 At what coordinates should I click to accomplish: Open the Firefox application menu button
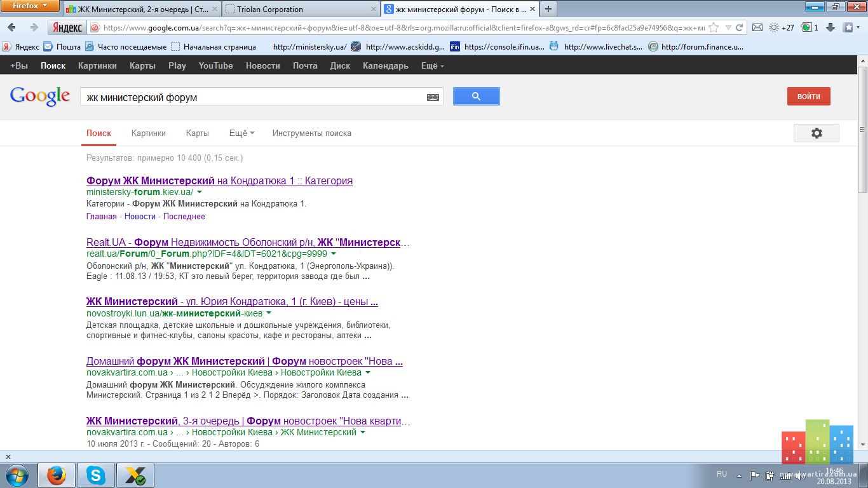[x=30, y=6]
